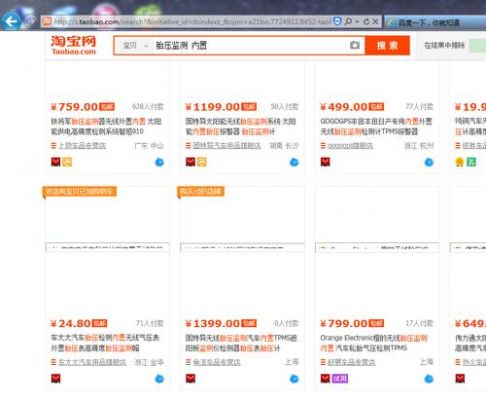Viewport: 486px width, 400px height.
Task: Stop loading with the address bar X icon
Action: tap(375, 22)
